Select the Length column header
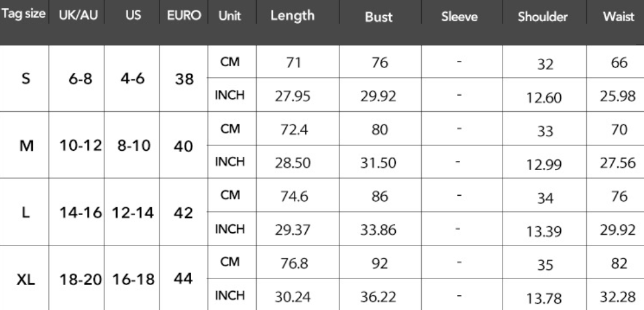This screenshot has width=644, height=310. tap(293, 15)
